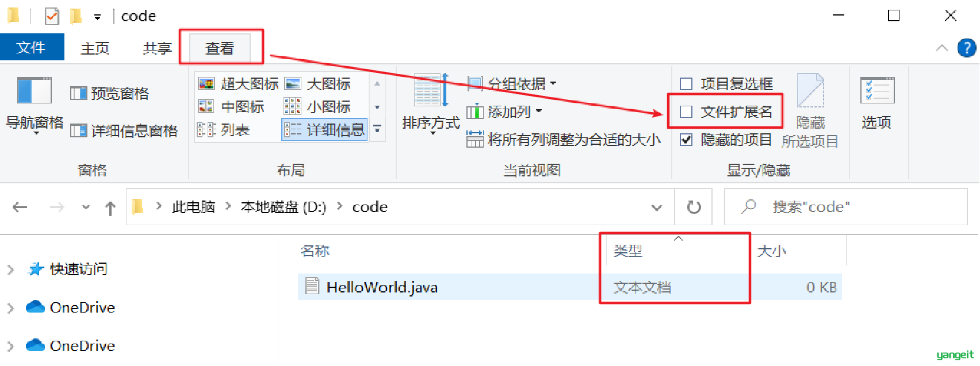980x366 pixels.
Task: Click the search "code" box
Action: pos(845,207)
